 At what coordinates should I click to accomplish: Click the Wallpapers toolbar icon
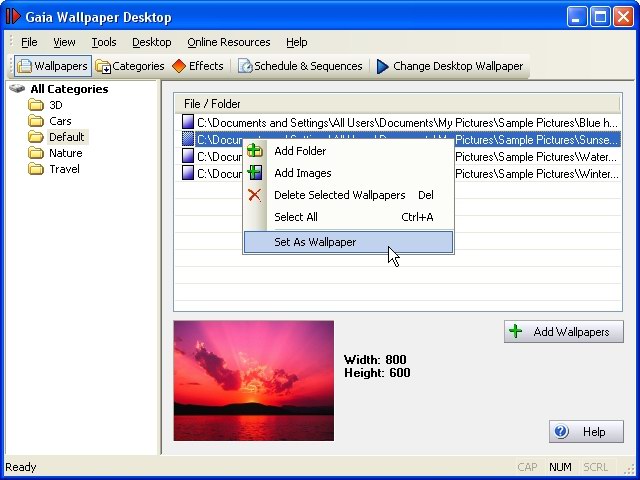[x=24, y=66]
